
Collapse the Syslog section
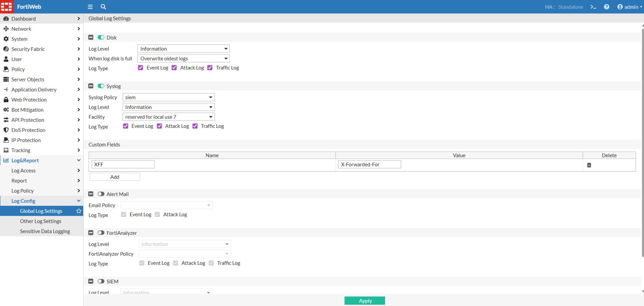tap(91, 86)
